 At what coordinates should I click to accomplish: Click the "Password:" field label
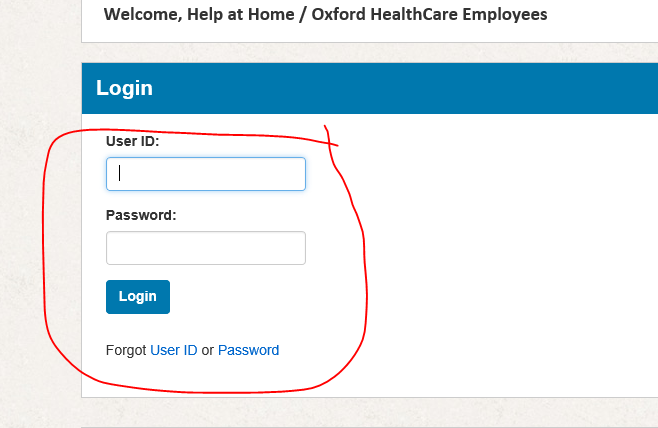(x=141, y=215)
